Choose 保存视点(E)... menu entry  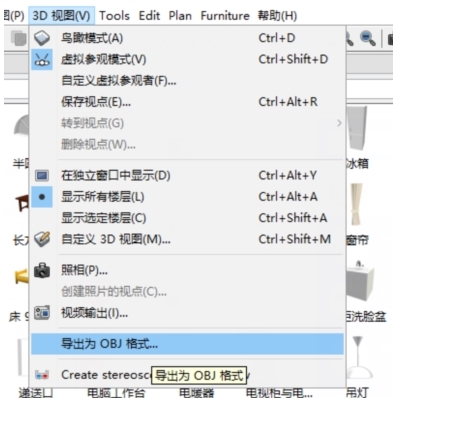pyautogui.click(x=187, y=102)
